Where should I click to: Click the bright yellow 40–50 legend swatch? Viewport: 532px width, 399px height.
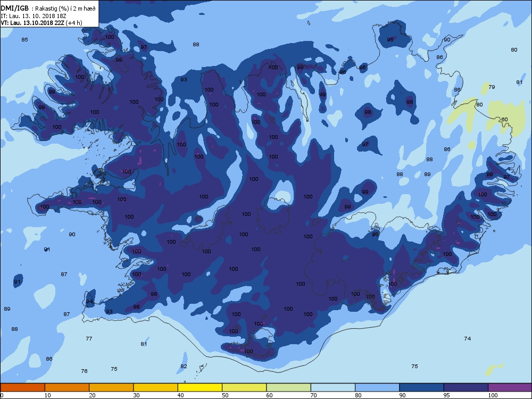point(200,387)
